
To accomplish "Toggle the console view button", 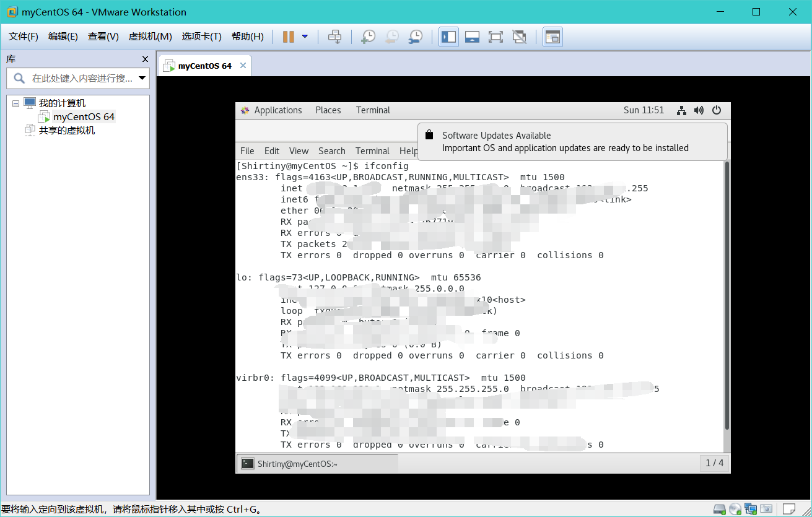I will 552,37.
